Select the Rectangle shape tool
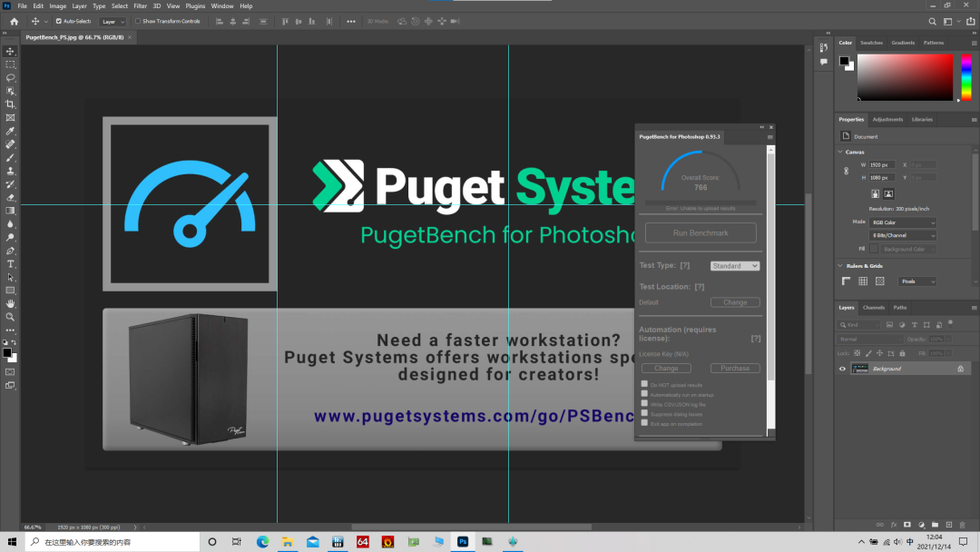The height and width of the screenshot is (552, 980). coord(11,290)
